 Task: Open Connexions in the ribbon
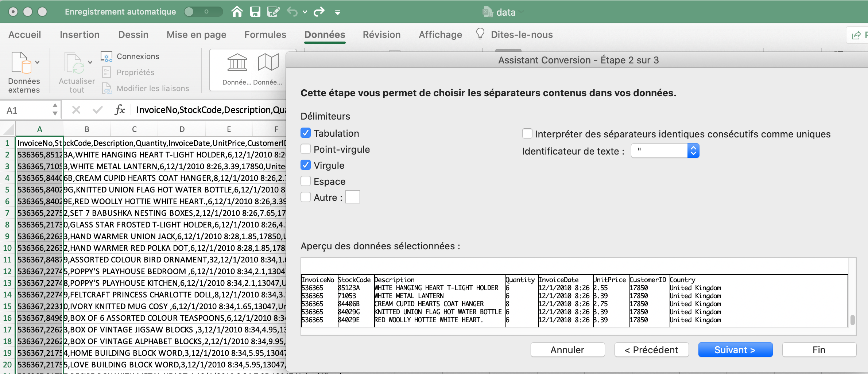click(x=130, y=57)
